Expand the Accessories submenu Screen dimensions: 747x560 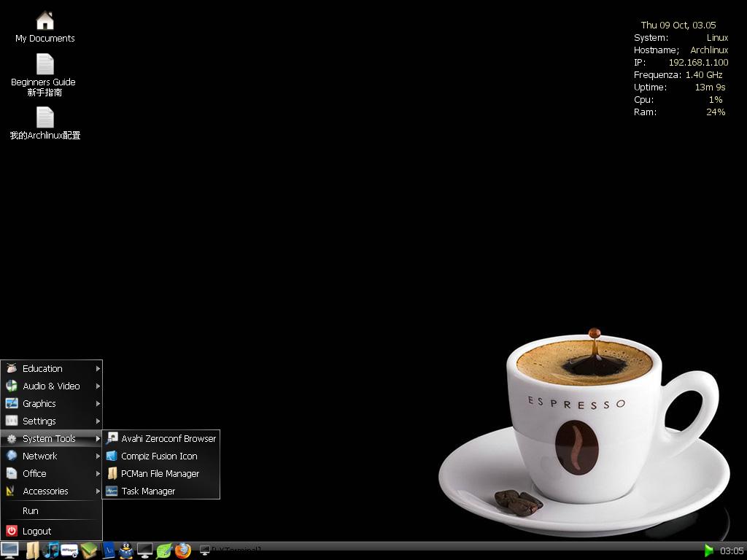[x=52, y=491]
